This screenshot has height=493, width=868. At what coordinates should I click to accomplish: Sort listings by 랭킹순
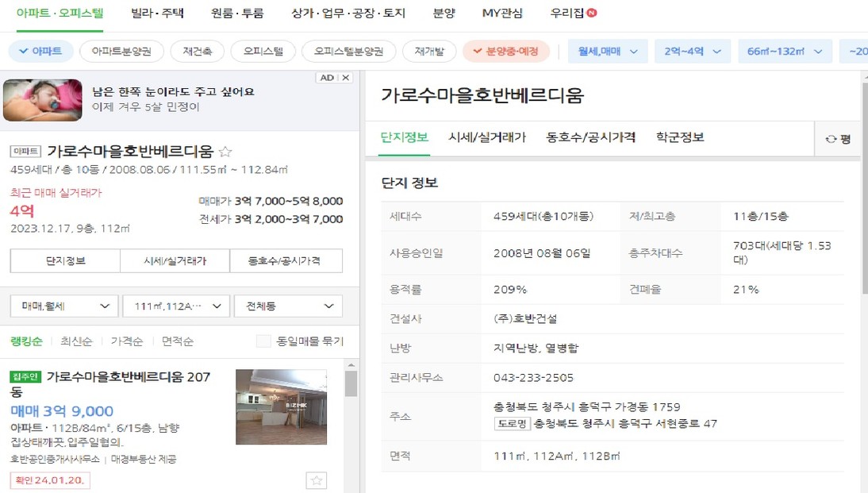(26, 341)
